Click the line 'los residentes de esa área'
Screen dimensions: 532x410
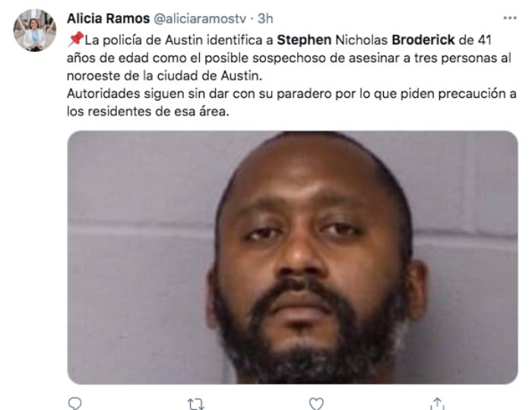148,111
